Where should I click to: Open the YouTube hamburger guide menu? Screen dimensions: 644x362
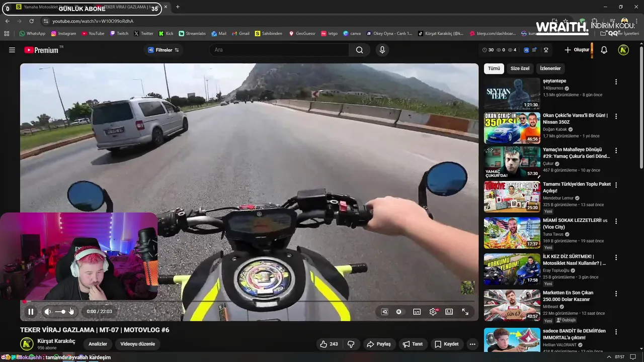[12, 50]
